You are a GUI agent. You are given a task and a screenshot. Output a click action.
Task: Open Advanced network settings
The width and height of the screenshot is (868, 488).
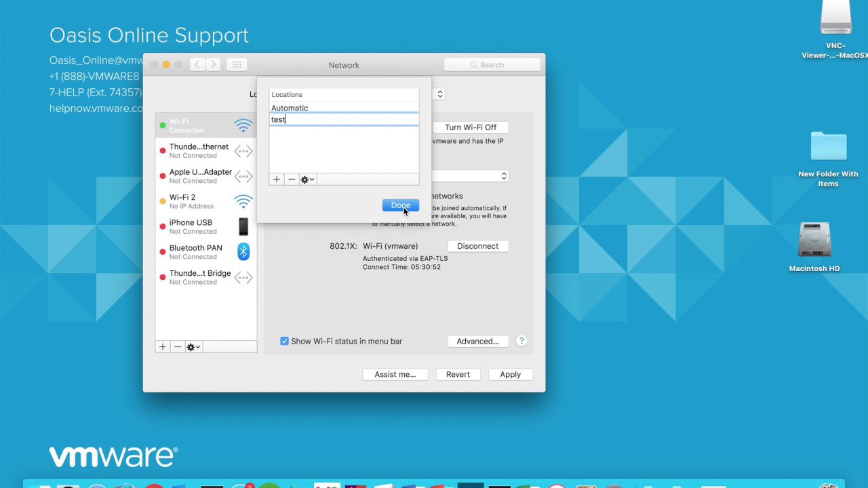(x=477, y=341)
